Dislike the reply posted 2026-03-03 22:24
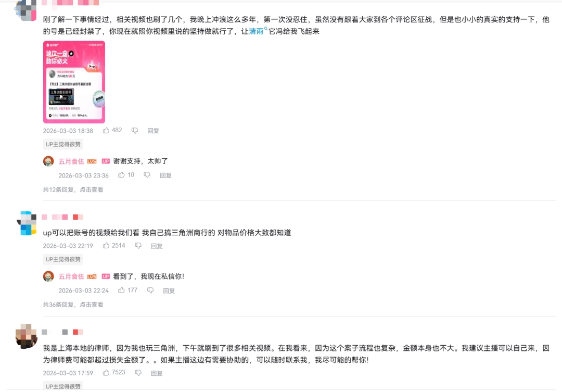 (x=150, y=290)
